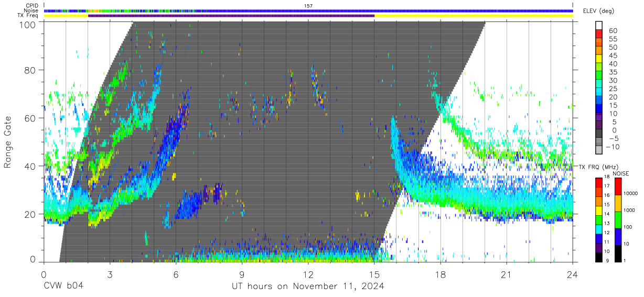Click the 'ELEV (deg)' legend title
The width and height of the screenshot is (644, 297).
coord(598,11)
